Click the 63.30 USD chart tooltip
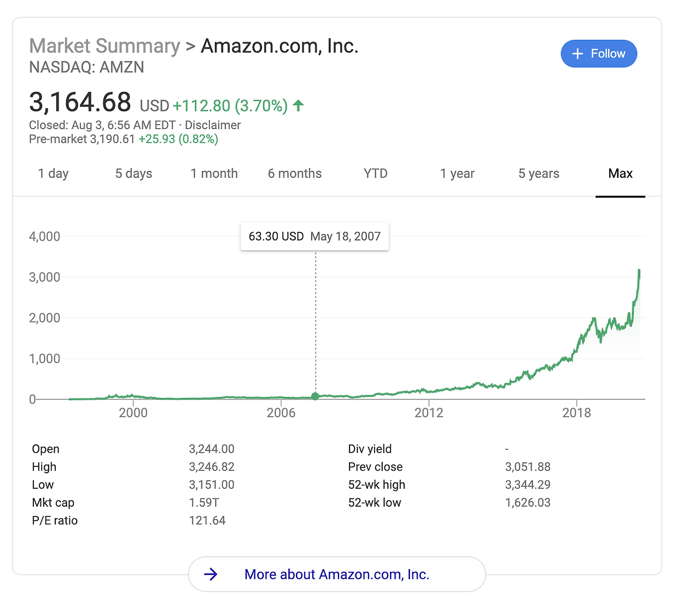The width and height of the screenshot is (700, 603). pos(314,236)
